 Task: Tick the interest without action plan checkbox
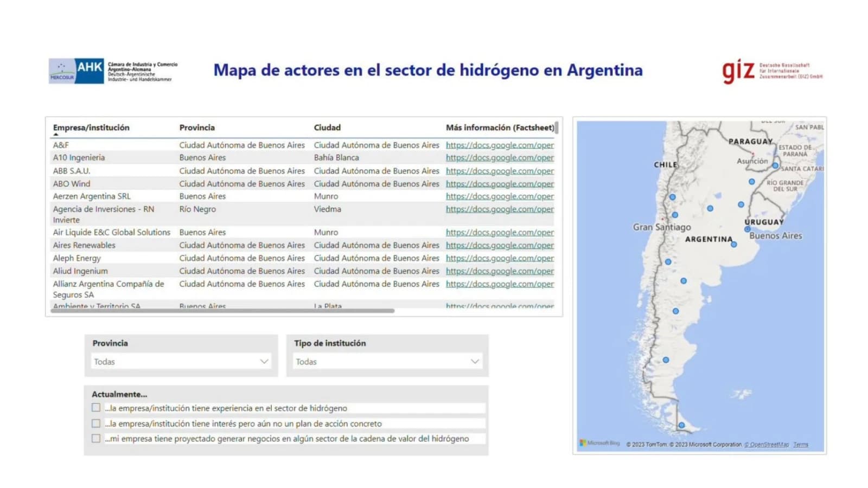tap(96, 423)
